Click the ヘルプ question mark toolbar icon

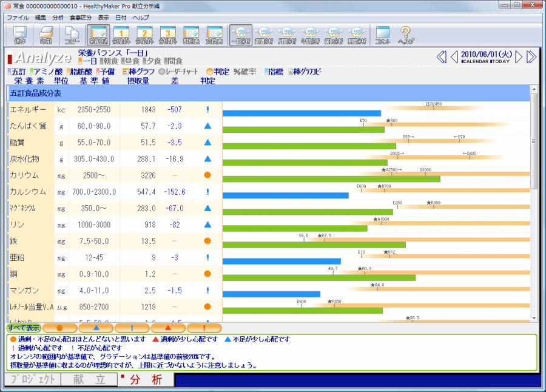point(406,35)
